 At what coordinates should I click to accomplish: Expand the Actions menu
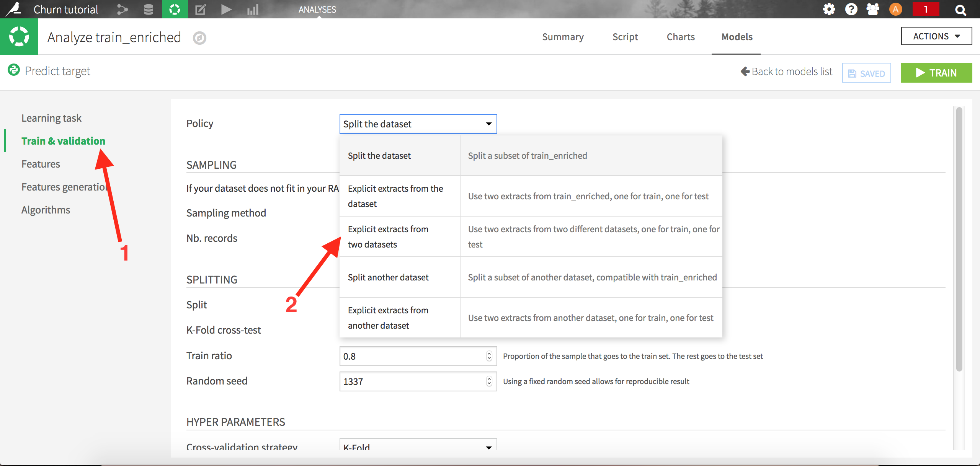tap(936, 36)
